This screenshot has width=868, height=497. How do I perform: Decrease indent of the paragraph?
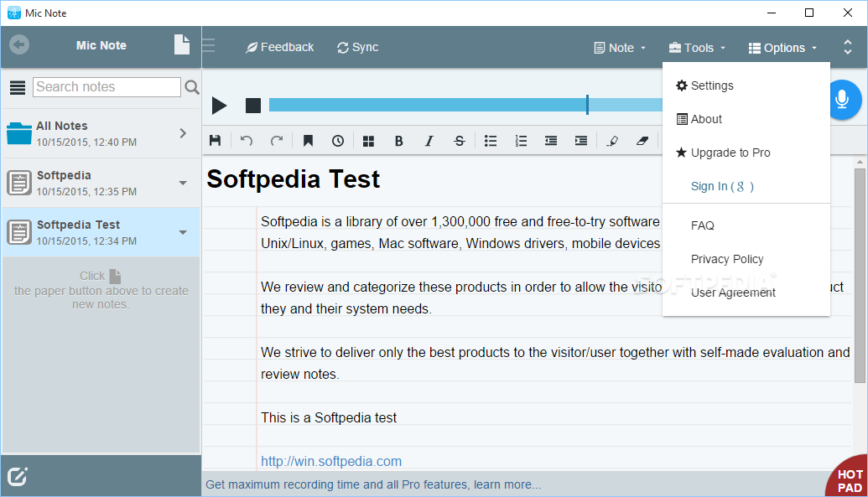click(x=551, y=141)
